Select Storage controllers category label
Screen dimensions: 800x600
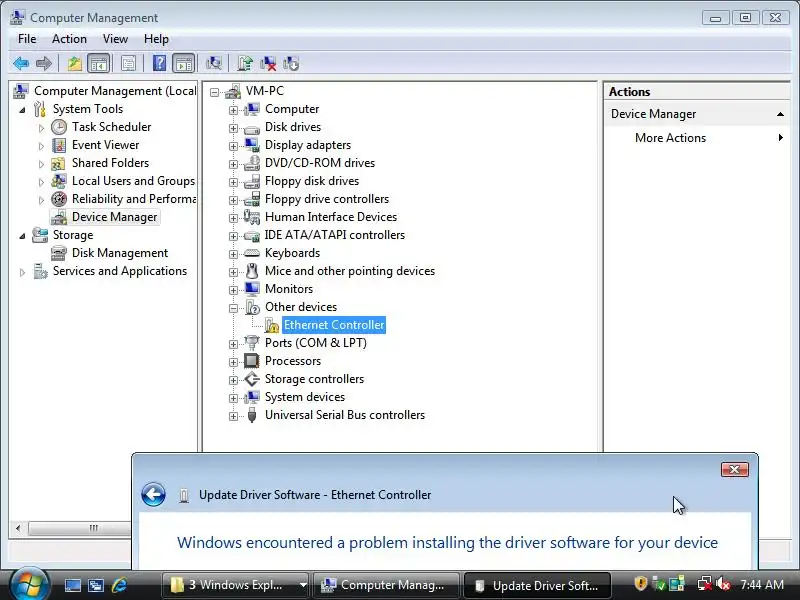tap(314, 379)
